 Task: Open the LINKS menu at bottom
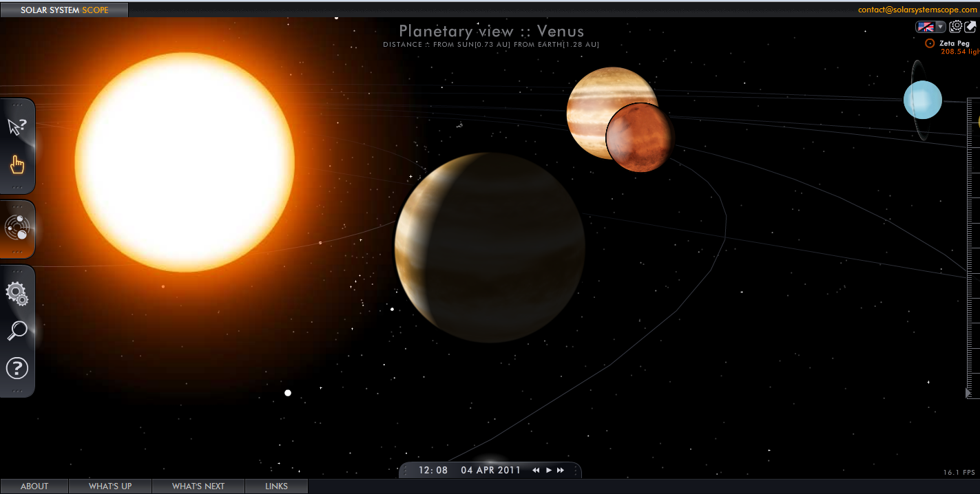coord(276,486)
